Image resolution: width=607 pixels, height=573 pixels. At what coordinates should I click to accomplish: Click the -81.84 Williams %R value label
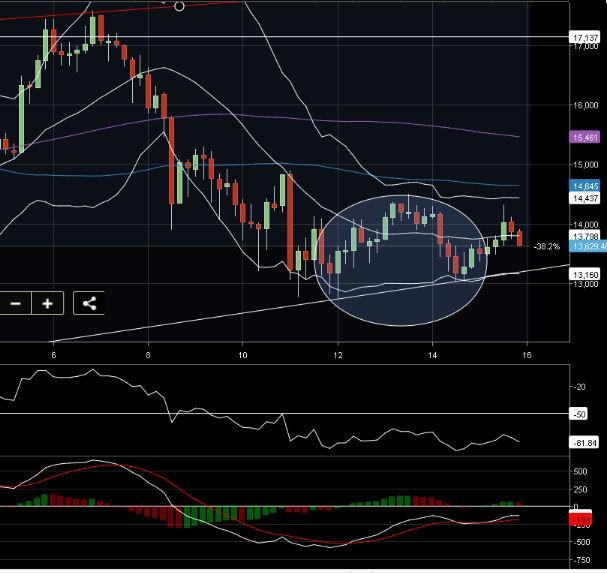[585, 442]
